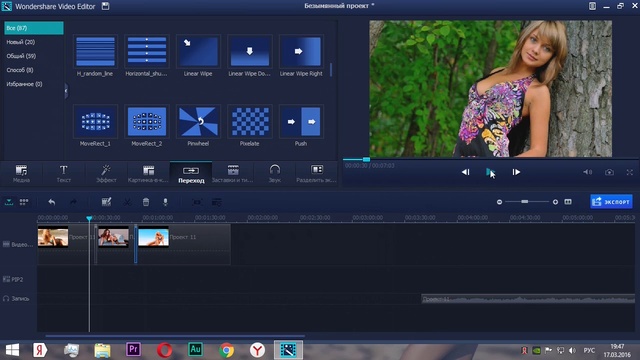The height and width of the screenshot is (360, 640).
Task: Switch to the storyboard grid view icon
Action: pyautogui.click(x=24, y=202)
